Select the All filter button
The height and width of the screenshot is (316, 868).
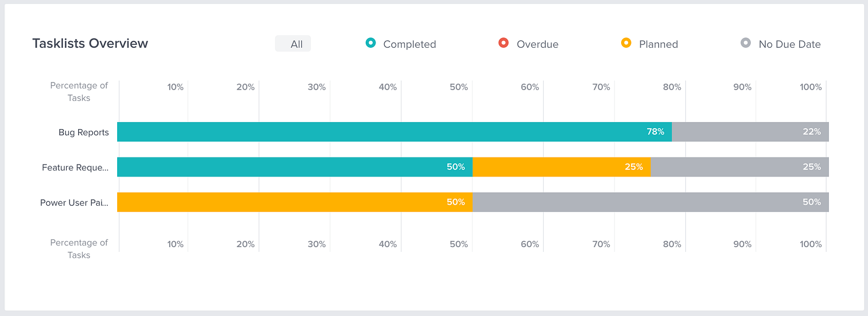[293, 43]
